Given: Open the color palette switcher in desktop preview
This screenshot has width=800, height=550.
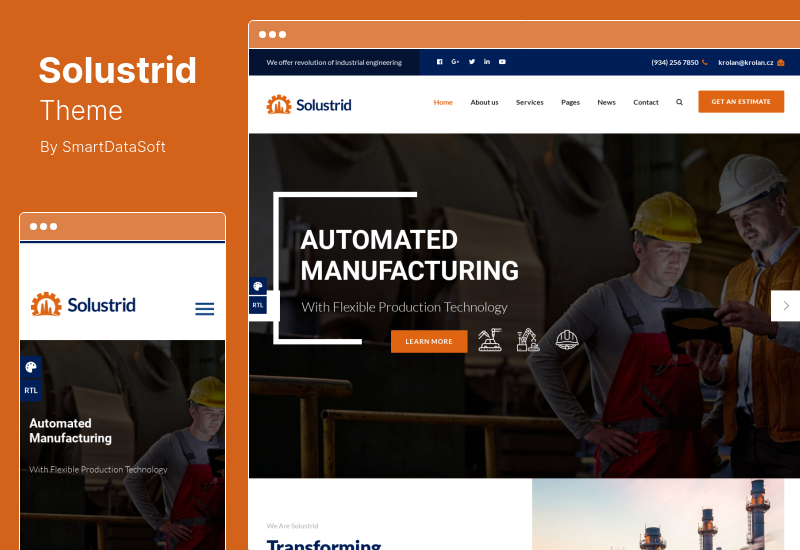Looking at the screenshot, I should [x=258, y=286].
